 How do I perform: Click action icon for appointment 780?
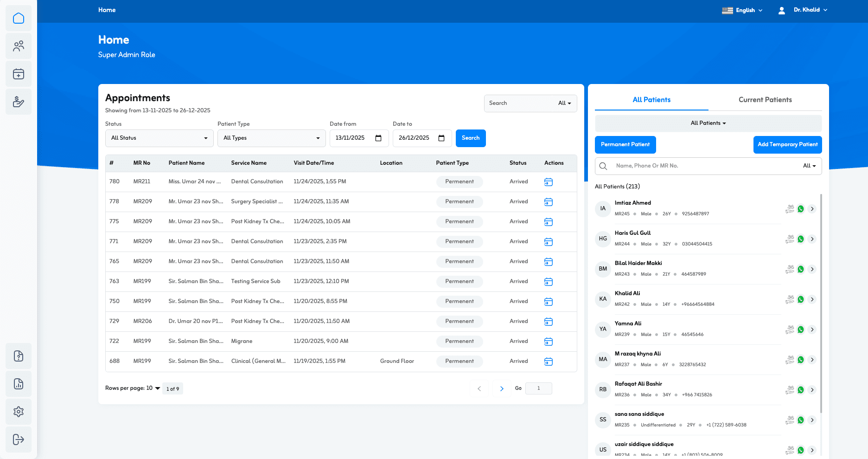[548, 182]
